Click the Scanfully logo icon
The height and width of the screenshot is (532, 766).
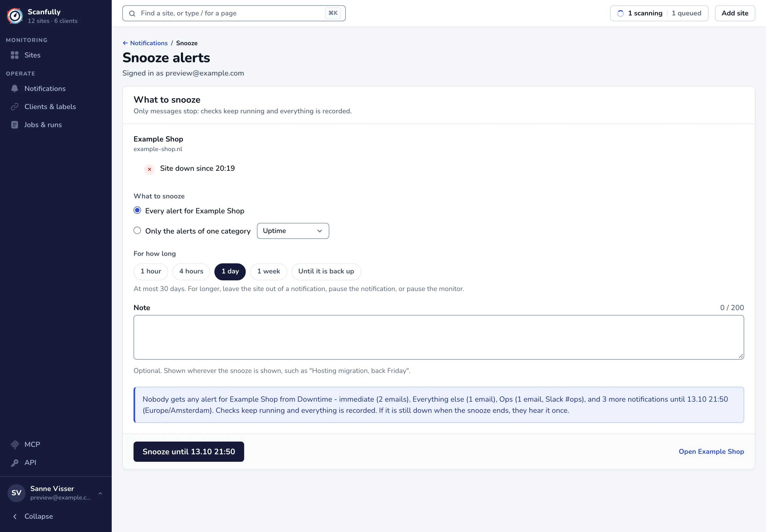click(x=15, y=16)
